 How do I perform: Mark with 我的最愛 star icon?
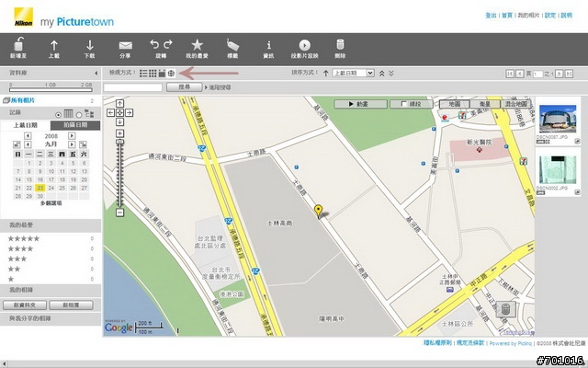coord(197,45)
